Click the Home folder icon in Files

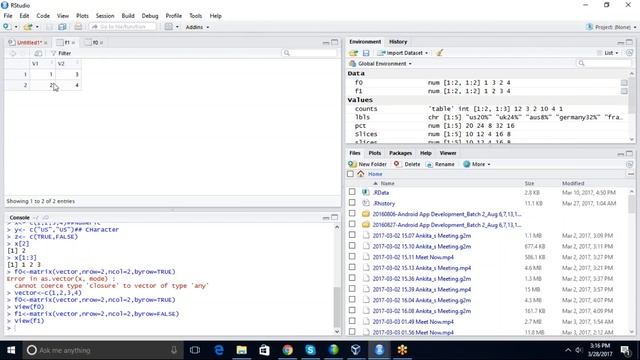pos(360,174)
